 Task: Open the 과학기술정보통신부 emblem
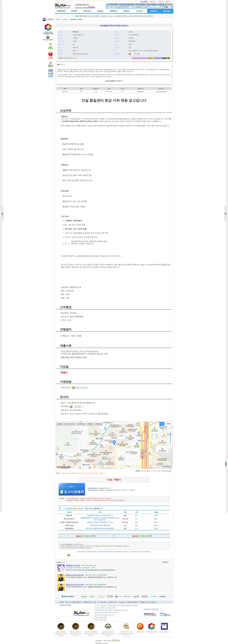(48, 38)
